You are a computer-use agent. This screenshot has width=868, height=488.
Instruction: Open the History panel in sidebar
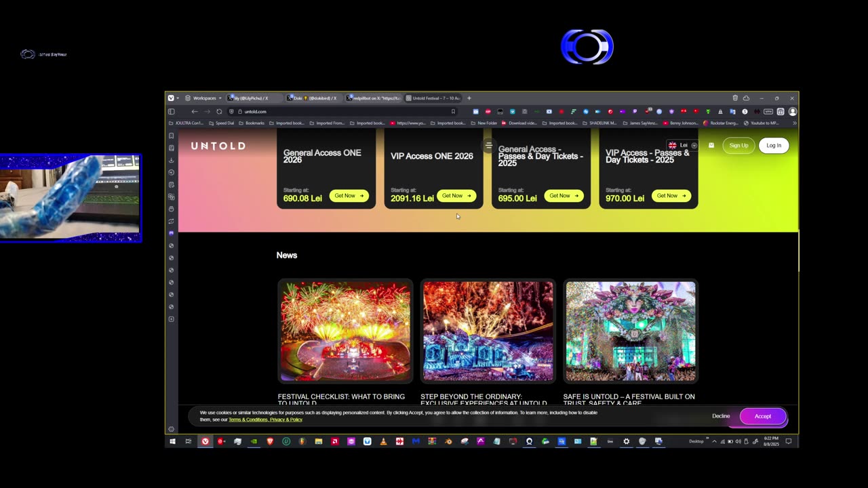(172, 172)
